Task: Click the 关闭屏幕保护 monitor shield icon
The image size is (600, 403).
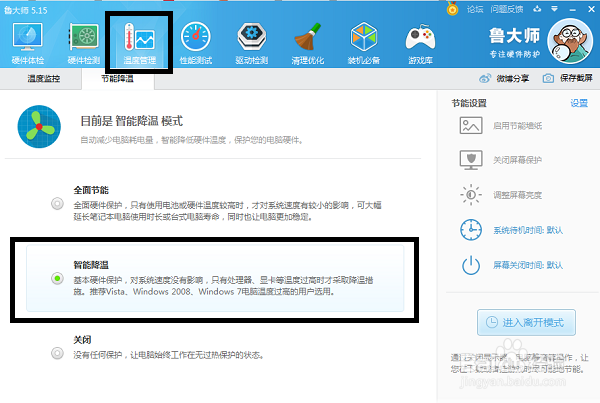Action: [x=471, y=160]
